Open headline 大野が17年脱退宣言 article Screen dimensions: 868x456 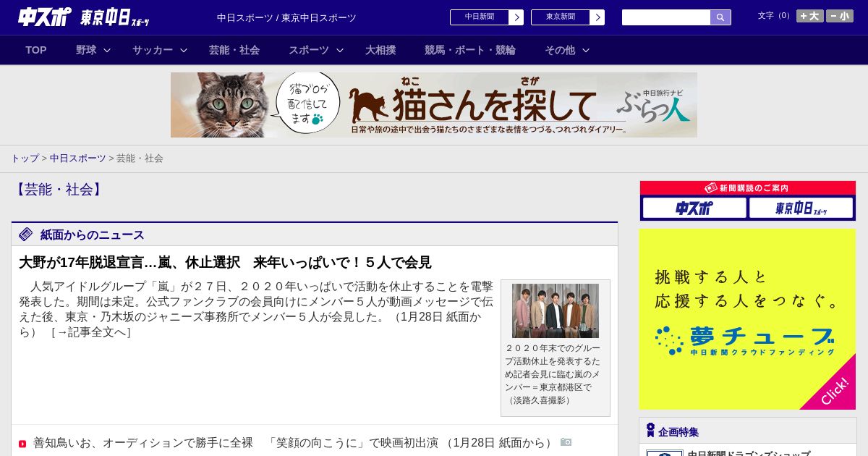coord(225,262)
